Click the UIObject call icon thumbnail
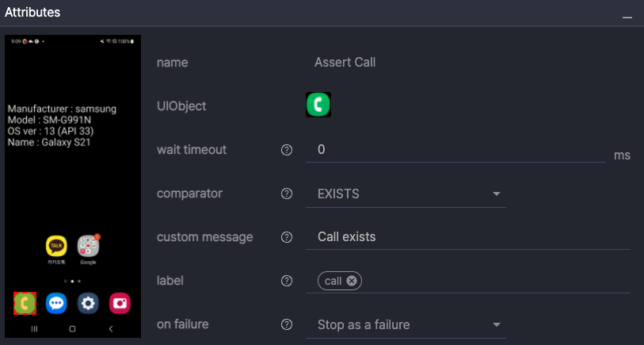The image size is (644, 345). pyautogui.click(x=318, y=105)
